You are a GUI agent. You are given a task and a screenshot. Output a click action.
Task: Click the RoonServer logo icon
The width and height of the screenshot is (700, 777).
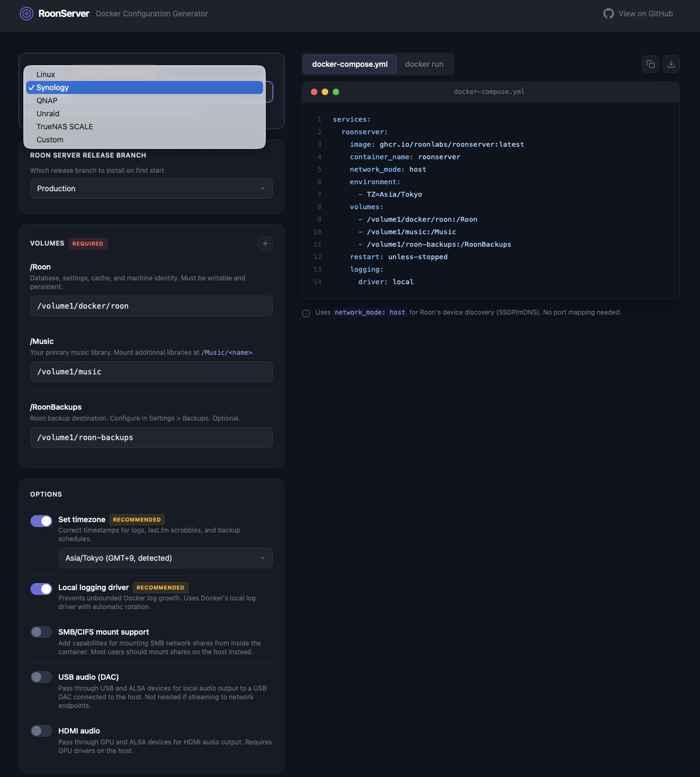27,14
